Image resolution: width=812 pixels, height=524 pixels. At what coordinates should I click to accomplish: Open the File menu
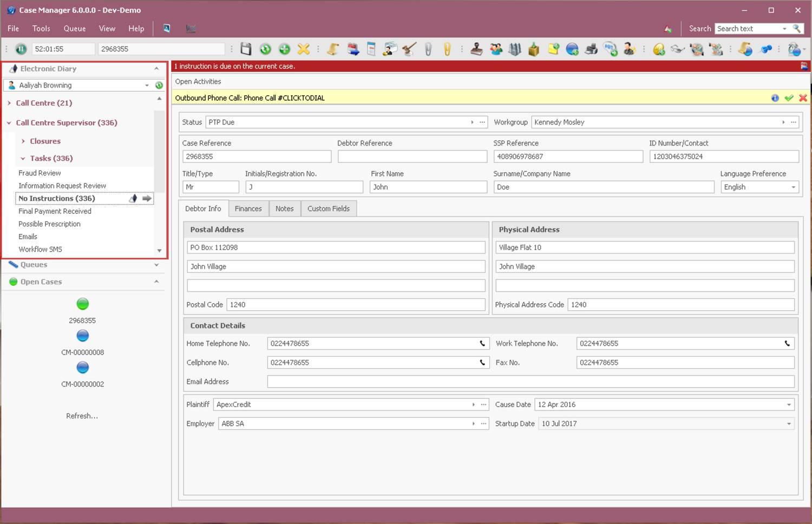click(x=14, y=29)
